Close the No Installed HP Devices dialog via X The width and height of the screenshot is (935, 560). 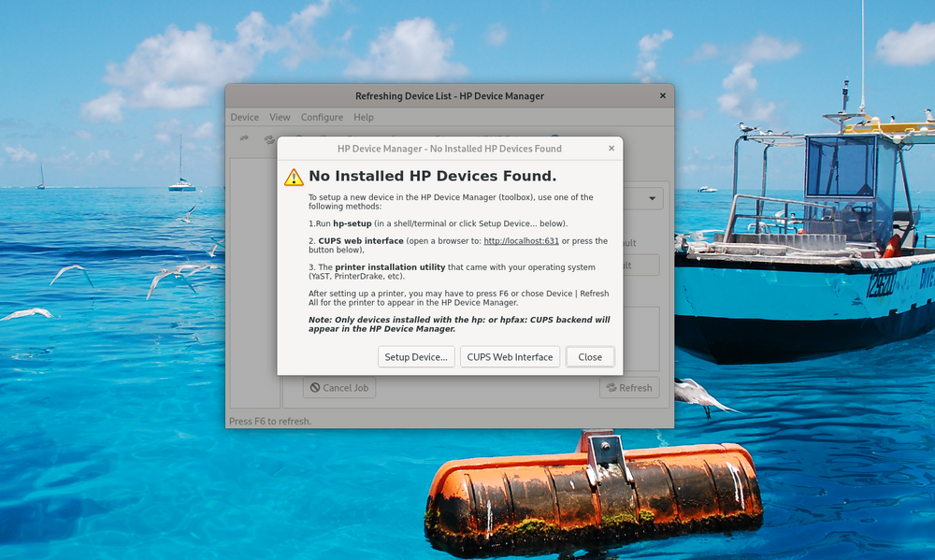click(x=611, y=149)
